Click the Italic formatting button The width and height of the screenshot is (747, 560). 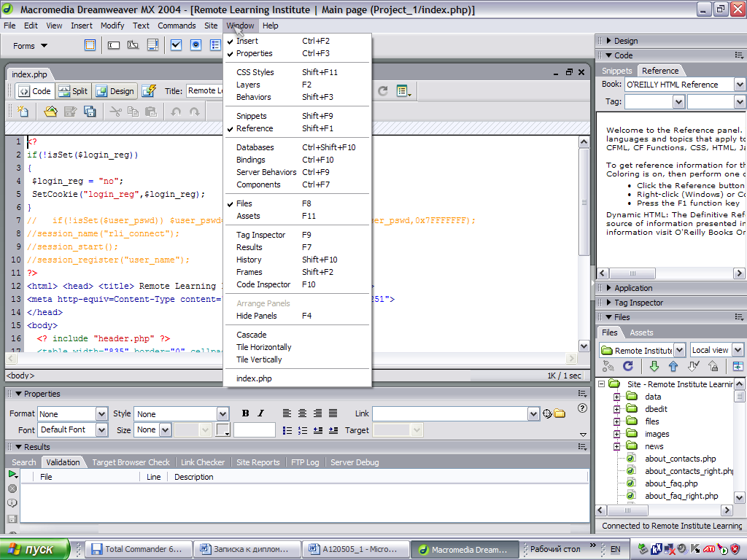tap(260, 413)
